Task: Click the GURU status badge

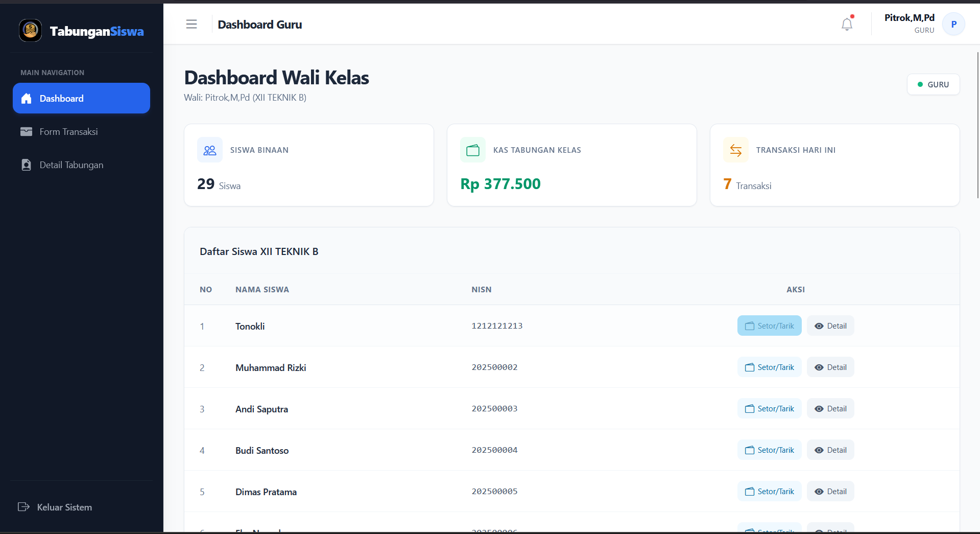Action: tap(933, 84)
